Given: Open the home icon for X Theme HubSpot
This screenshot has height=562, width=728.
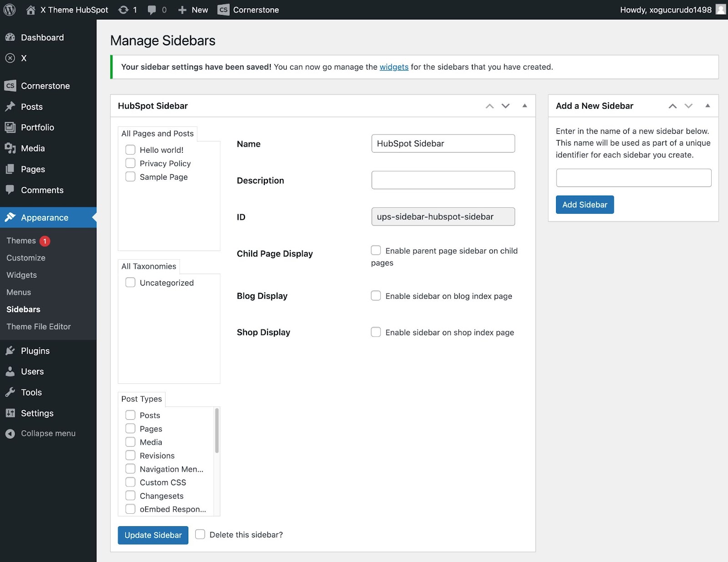Looking at the screenshot, I should (30, 10).
